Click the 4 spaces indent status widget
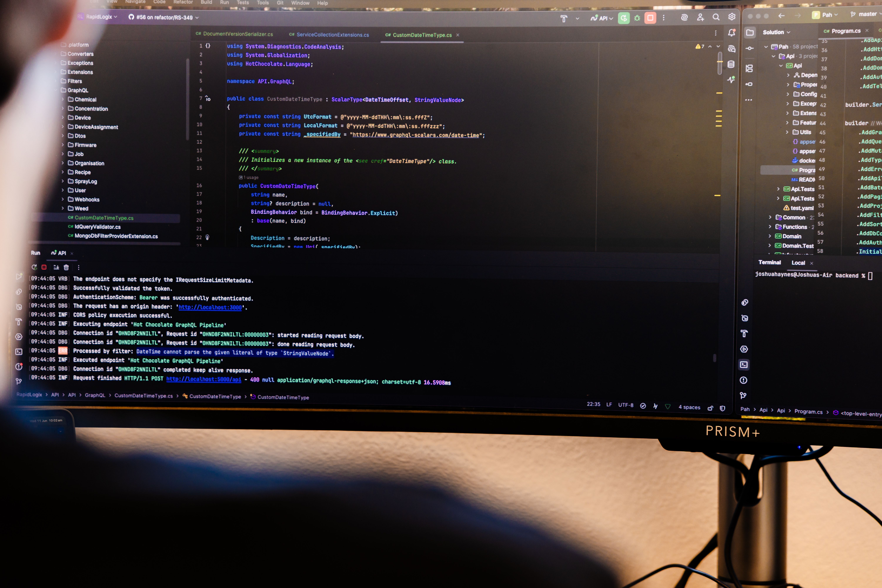This screenshot has height=588, width=882. pyautogui.click(x=689, y=407)
